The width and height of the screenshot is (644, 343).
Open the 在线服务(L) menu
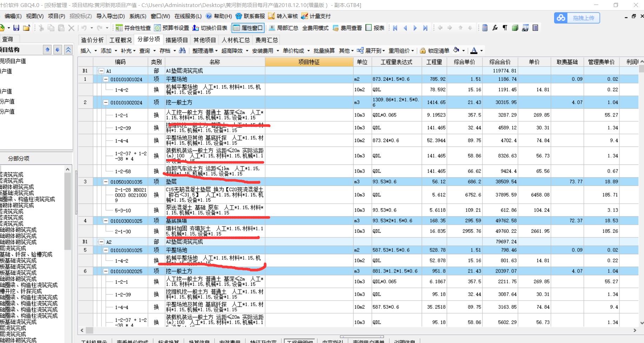188,16
